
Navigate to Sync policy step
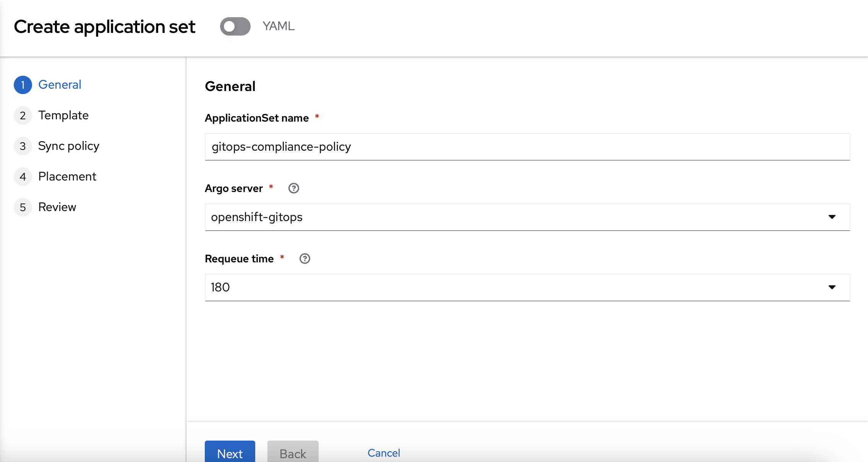click(x=69, y=145)
